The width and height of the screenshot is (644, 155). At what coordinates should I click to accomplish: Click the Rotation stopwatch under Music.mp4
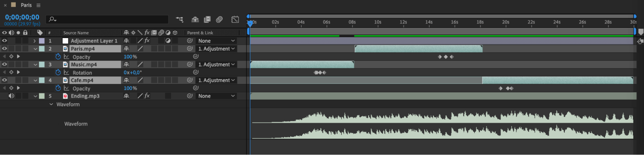point(58,73)
